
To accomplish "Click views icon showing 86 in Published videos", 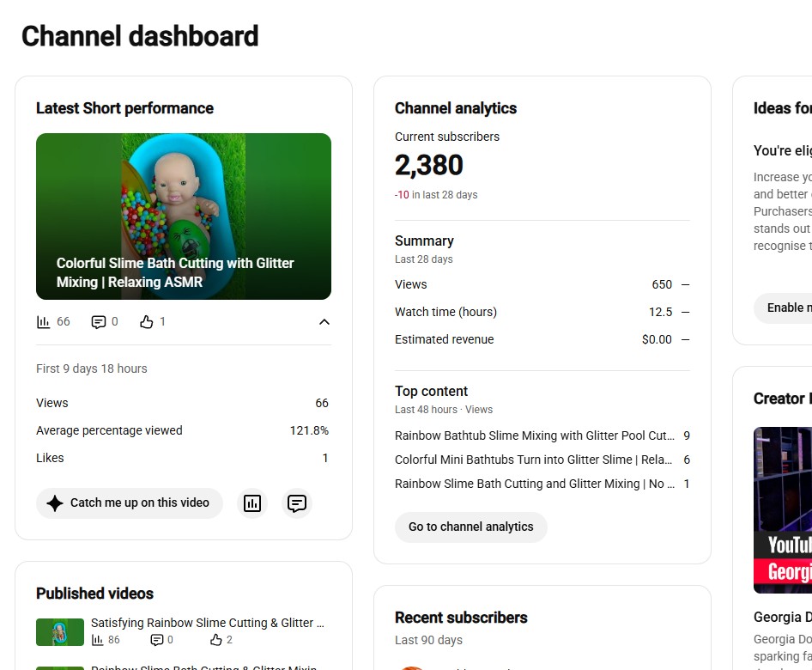I will (x=97, y=640).
